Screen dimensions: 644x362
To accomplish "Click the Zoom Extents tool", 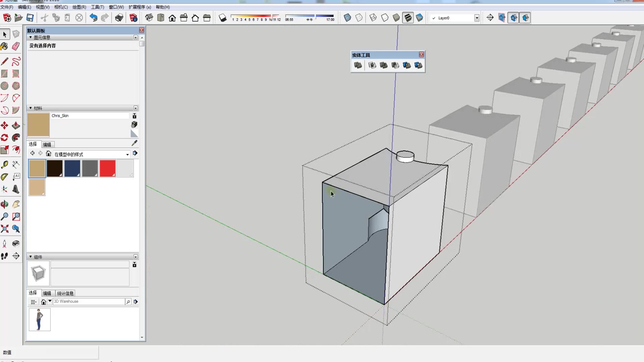I will point(4,229).
